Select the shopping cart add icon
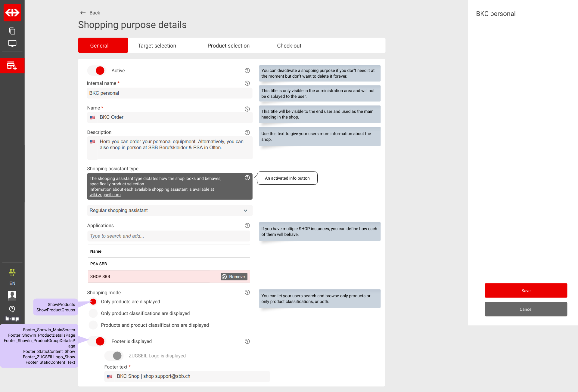The image size is (578, 392). pyautogui.click(x=12, y=65)
